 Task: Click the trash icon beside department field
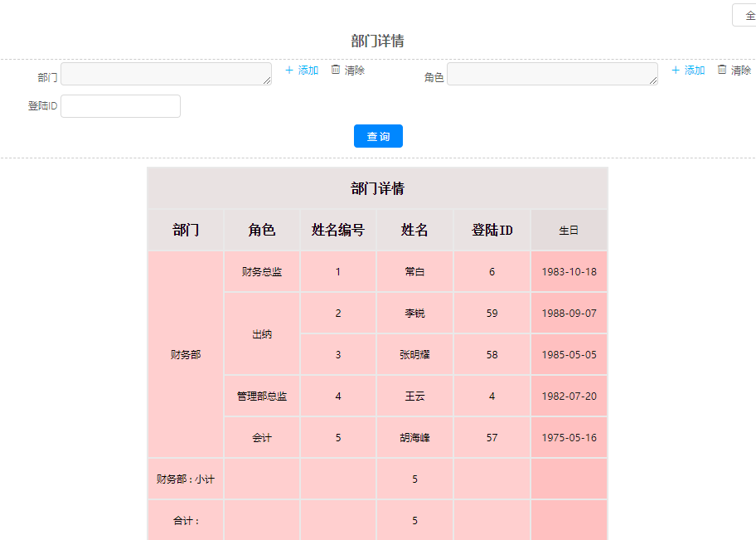pyautogui.click(x=336, y=70)
